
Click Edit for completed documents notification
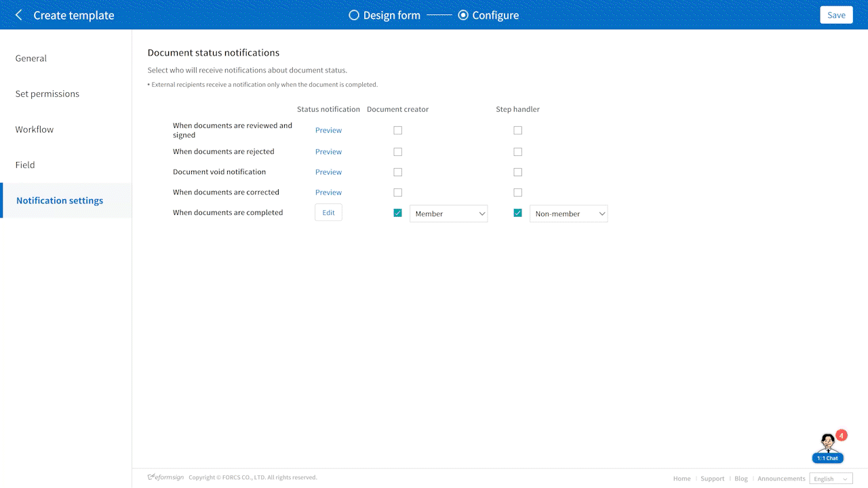[329, 213]
